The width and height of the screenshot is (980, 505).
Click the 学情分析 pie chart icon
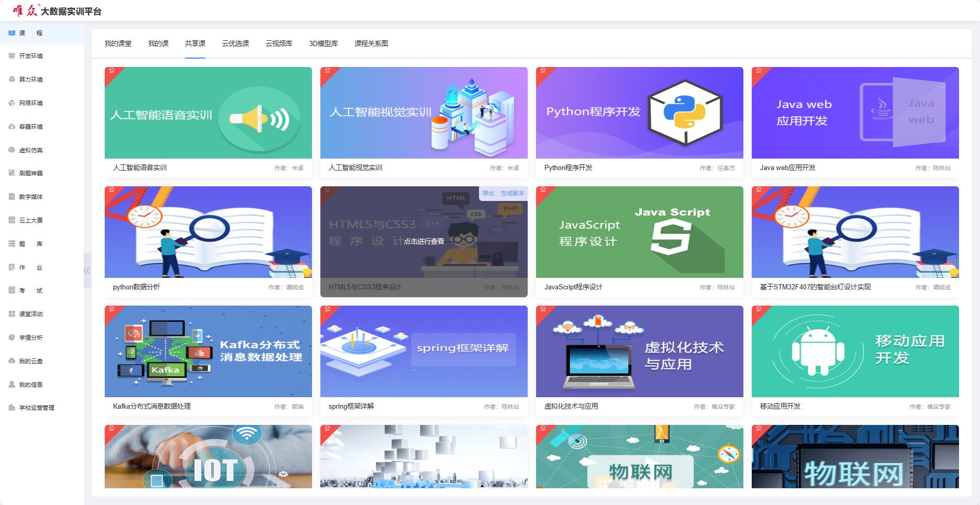click(12, 338)
